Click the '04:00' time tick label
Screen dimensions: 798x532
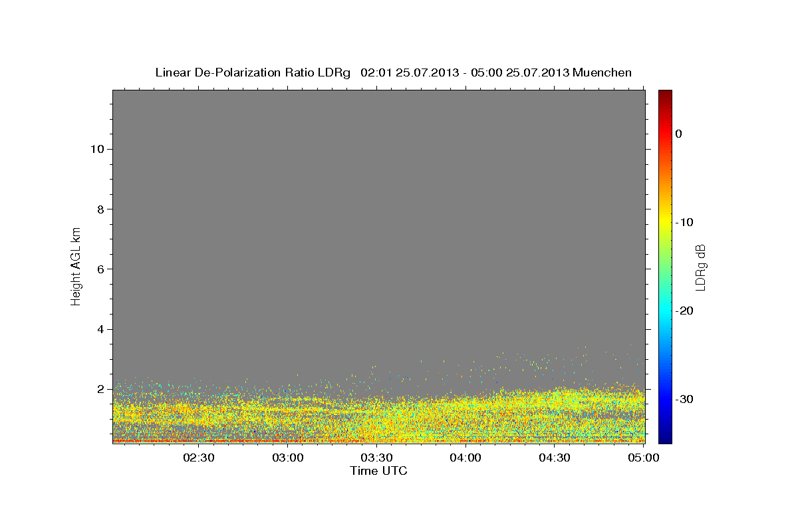click(x=465, y=458)
